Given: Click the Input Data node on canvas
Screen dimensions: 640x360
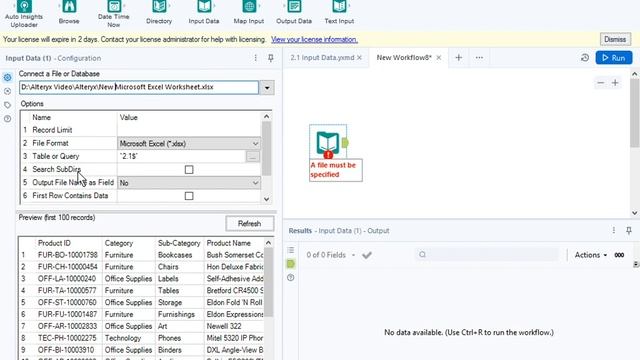Looking at the screenshot, I should pos(328,143).
